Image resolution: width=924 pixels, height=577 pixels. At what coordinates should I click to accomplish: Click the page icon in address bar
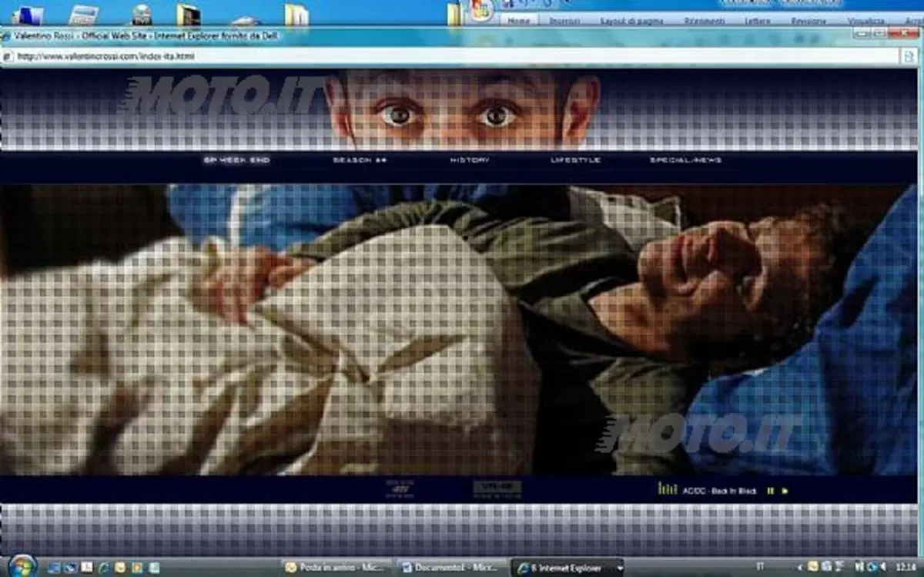point(7,56)
